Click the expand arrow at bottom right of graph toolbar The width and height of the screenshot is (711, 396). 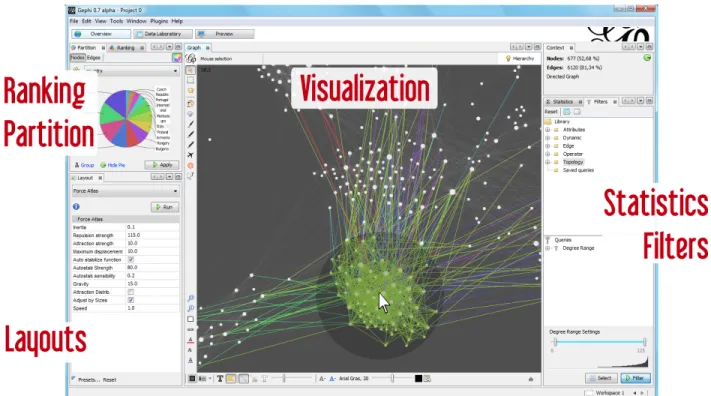click(x=531, y=379)
